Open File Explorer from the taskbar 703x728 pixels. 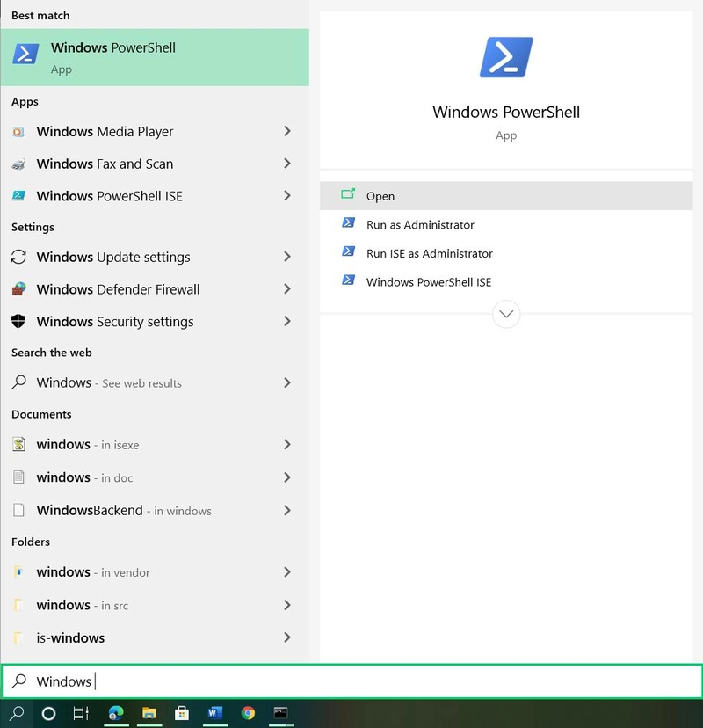coord(149,713)
